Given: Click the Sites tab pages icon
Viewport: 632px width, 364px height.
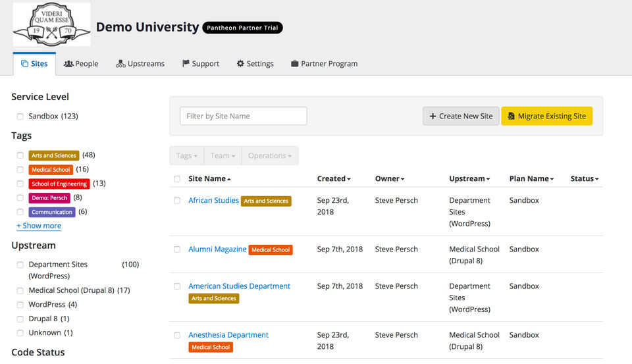Looking at the screenshot, I should (x=24, y=64).
